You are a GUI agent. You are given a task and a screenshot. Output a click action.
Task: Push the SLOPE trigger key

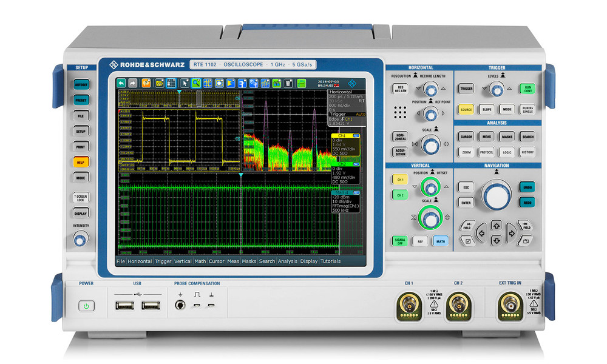coord(487,109)
